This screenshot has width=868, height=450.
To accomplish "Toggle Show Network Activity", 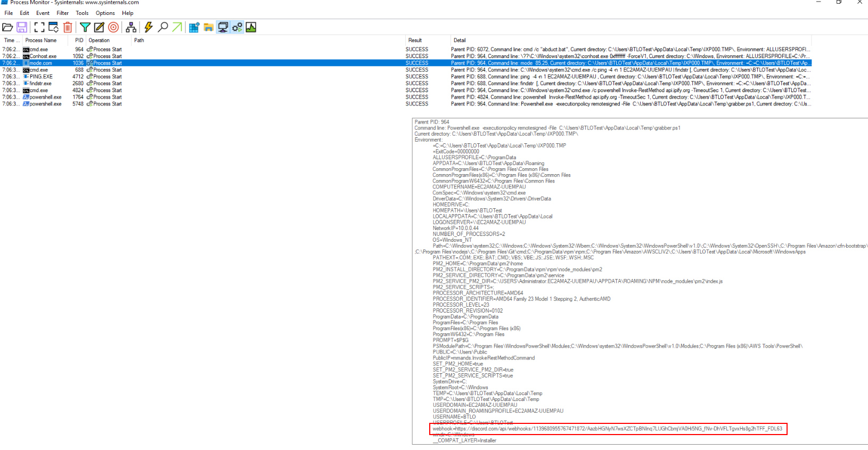I will [x=223, y=27].
